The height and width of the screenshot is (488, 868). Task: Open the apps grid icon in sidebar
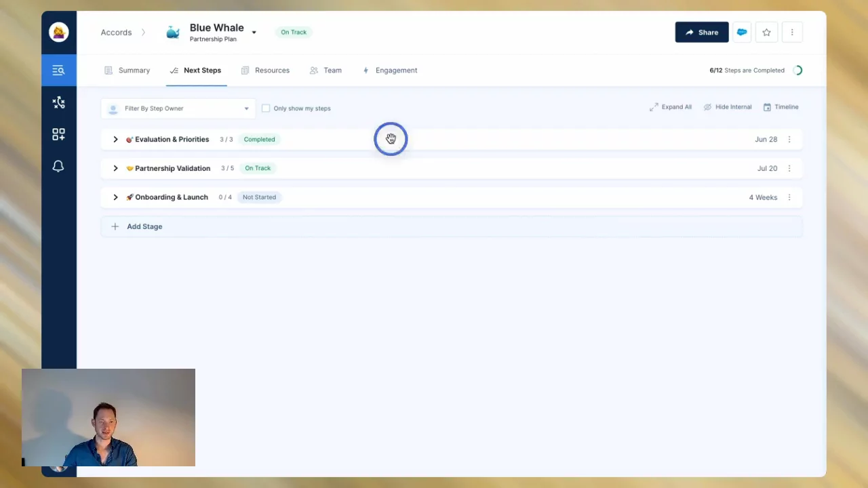pyautogui.click(x=58, y=134)
